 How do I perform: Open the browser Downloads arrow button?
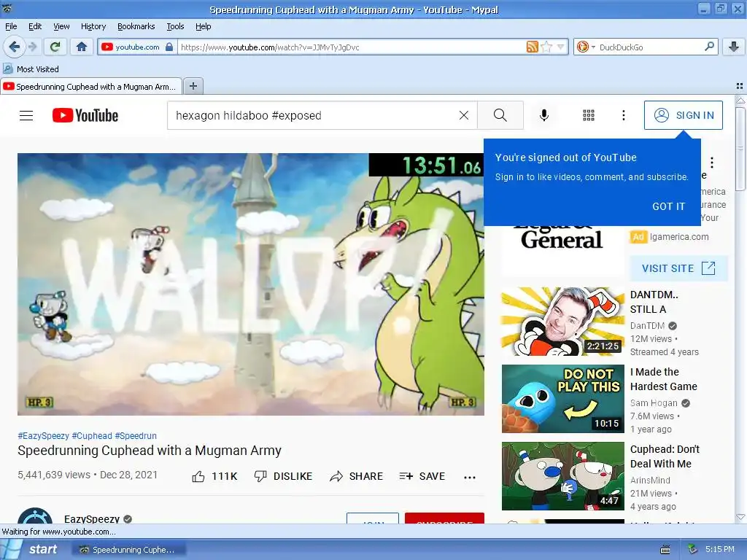734,47
